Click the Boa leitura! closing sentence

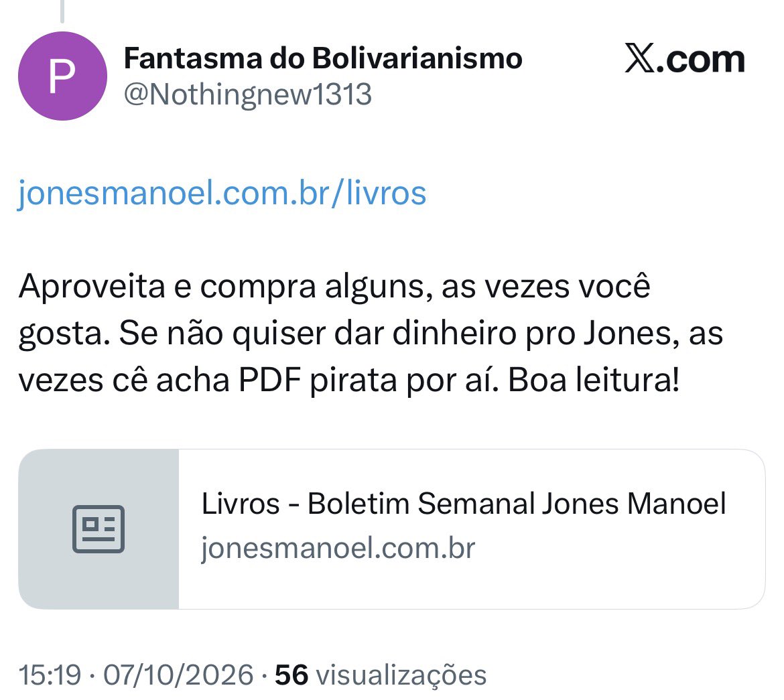594,380
